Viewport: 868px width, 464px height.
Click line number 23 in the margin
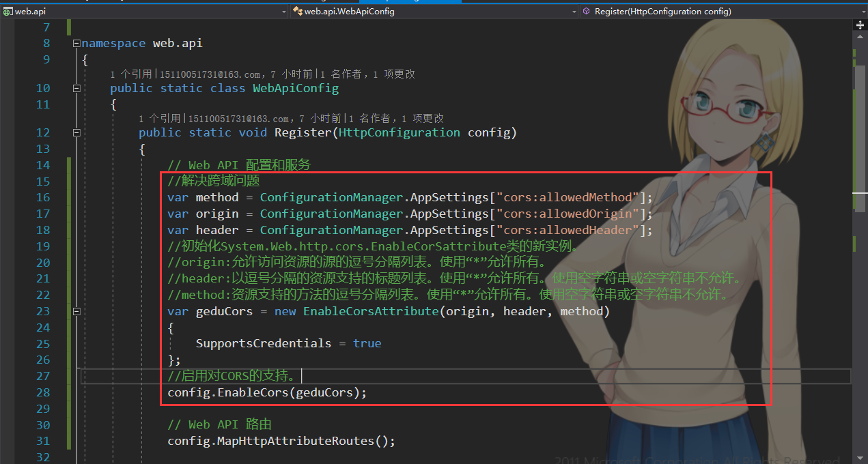point(42,311)
